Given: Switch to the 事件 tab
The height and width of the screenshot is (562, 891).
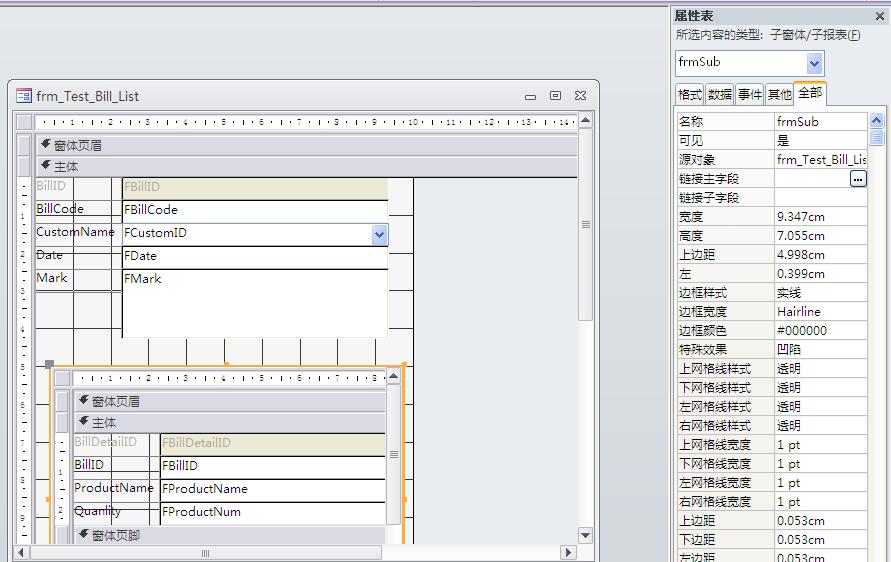Looking at the screenshot, I should [x=750, y=94].
